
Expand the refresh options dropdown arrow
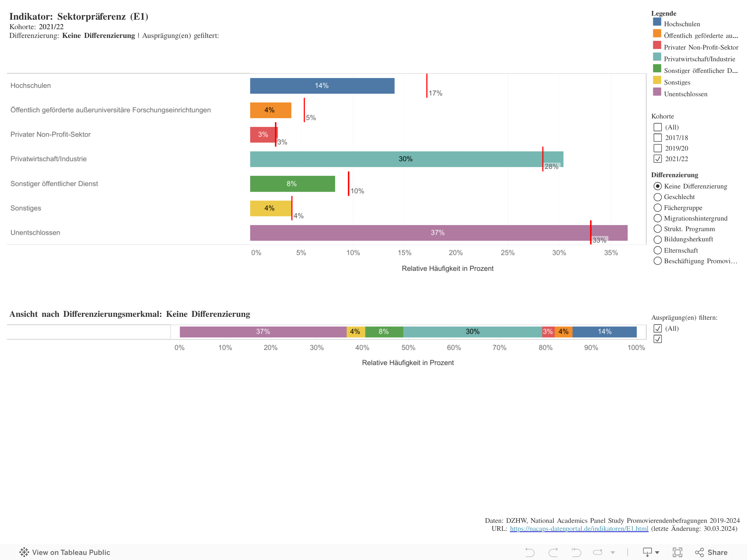(x=613, y=553)
